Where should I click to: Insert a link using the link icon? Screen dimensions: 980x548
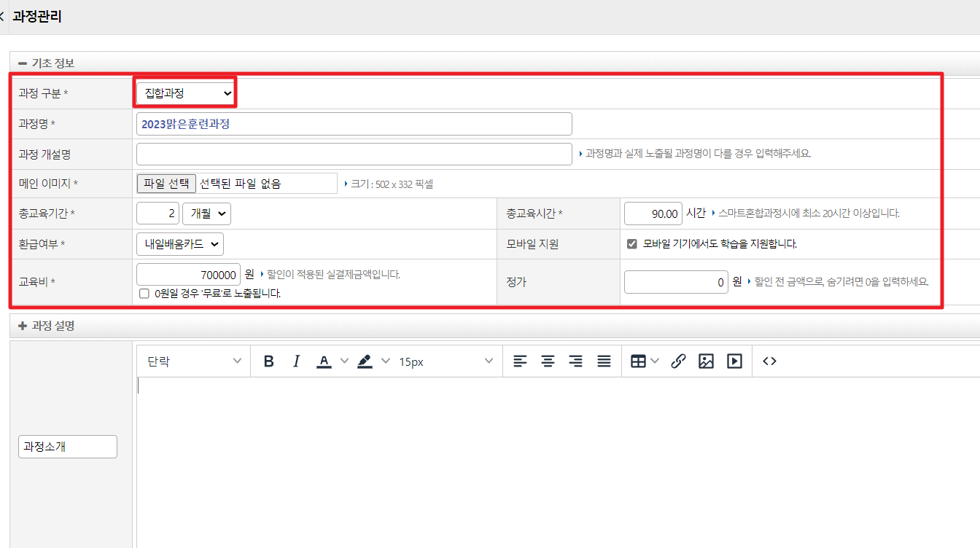tap(678, 361)
